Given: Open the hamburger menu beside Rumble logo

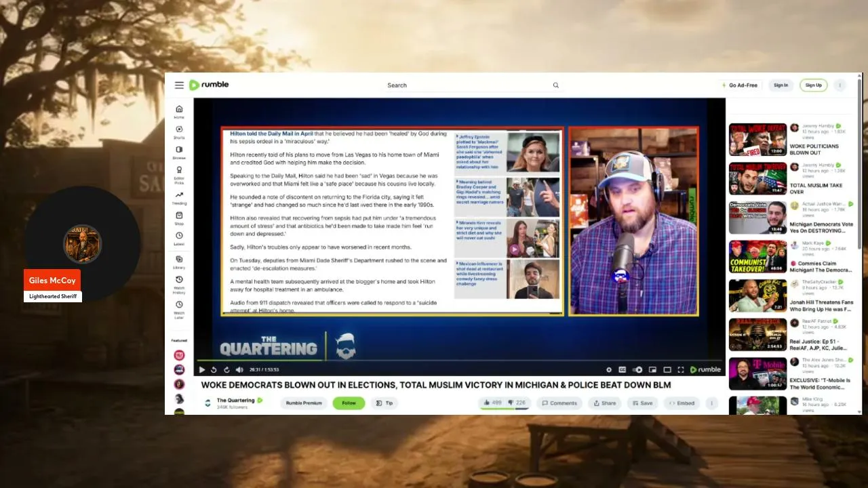Looking at the screenshot, I should coord(179,85).
